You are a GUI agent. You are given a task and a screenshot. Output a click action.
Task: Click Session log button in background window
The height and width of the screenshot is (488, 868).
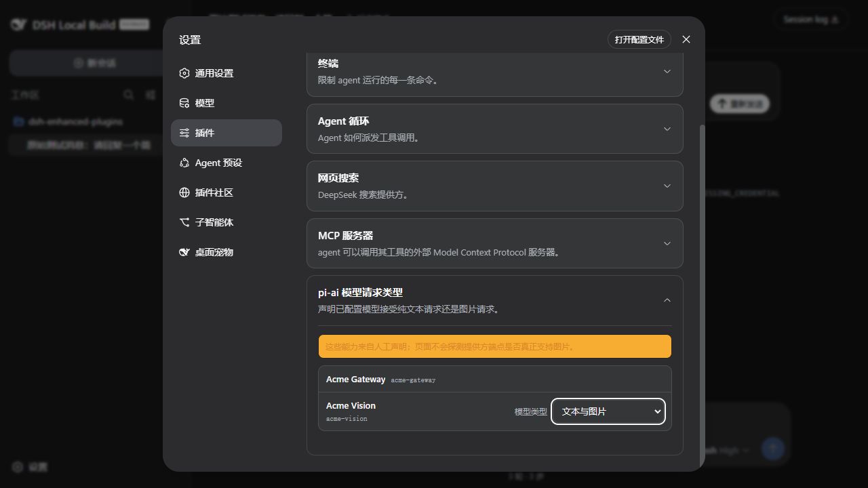811,20
